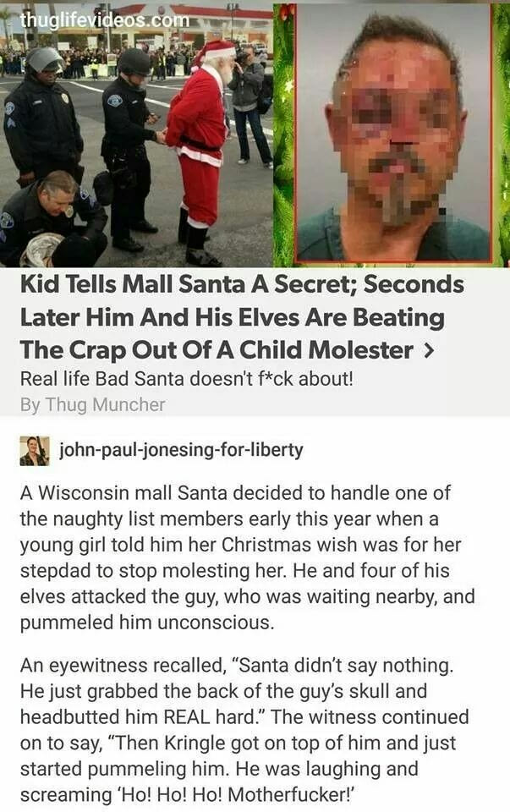Open the Kid Tells Mall Santa headline

coord(242,317)
